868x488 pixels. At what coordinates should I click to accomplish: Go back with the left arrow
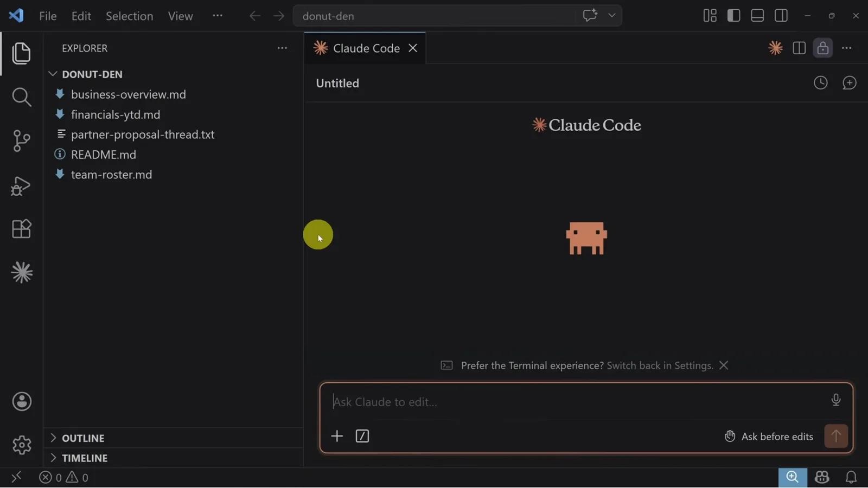[x=255, y=16]
